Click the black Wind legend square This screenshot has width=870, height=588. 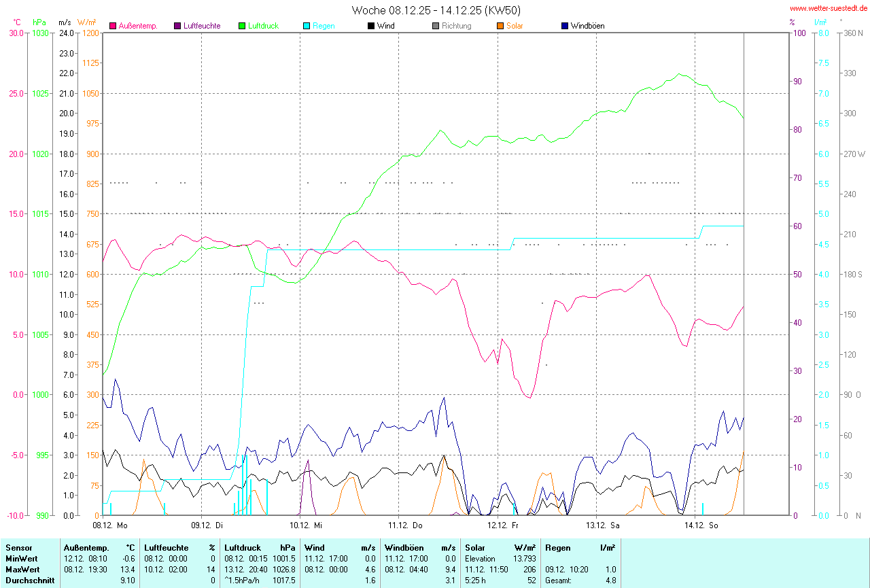371,26
